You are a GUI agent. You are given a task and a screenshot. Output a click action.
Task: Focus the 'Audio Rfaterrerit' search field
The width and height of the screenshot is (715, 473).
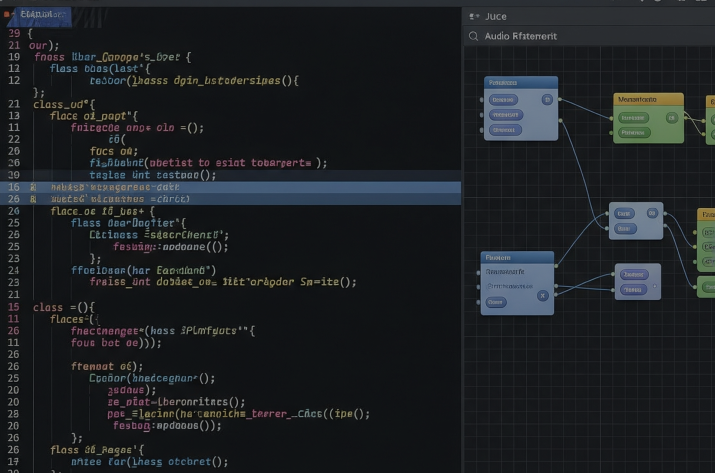[x=590, y=36]
